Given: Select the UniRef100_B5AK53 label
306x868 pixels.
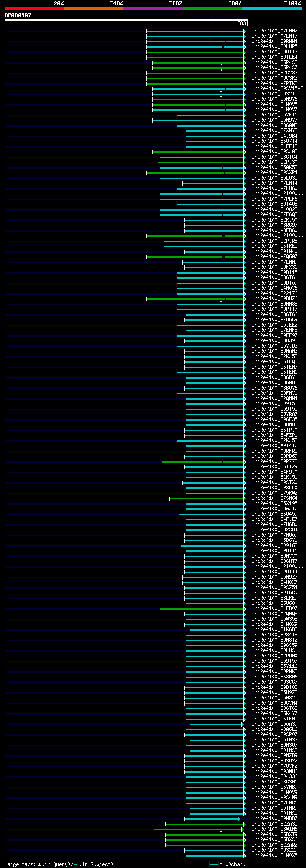Looking at the screenshot, I should (274, 168).
